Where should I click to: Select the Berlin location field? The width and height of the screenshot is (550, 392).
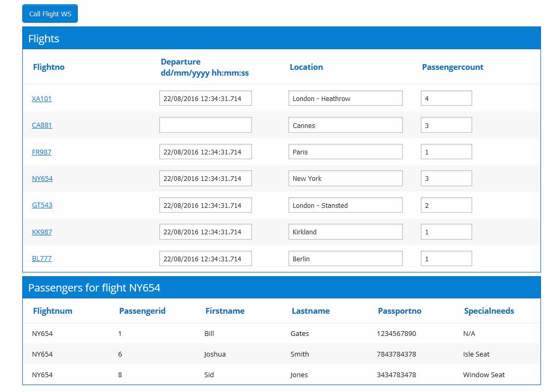(x=345, y=259)
